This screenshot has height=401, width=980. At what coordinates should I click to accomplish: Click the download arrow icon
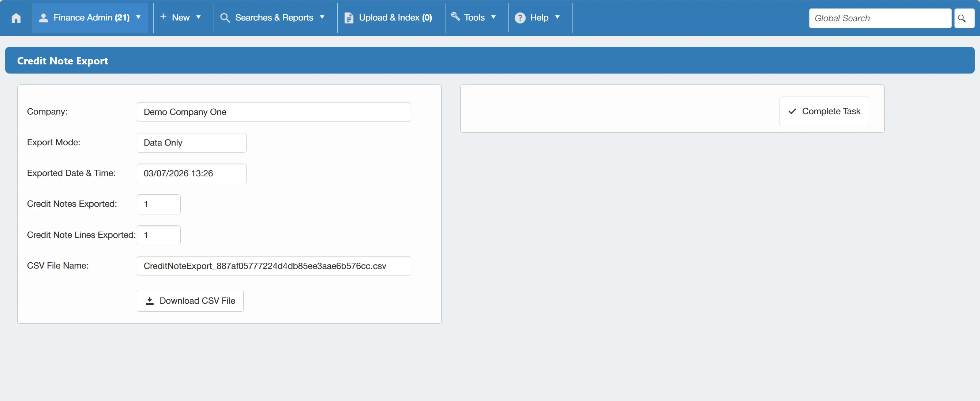tap(150, 301)
